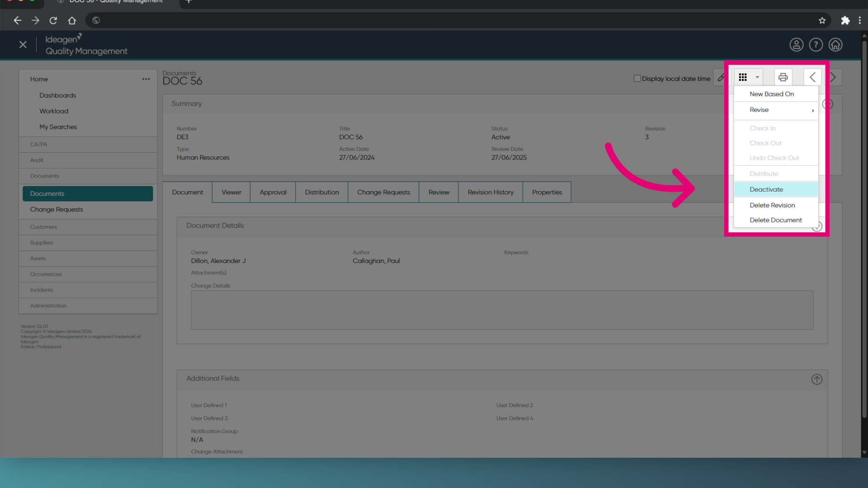The width and height of the screenshot is (868, 488).
Task: Select the disabled Check In menu entry
Action: coord(776,128)
